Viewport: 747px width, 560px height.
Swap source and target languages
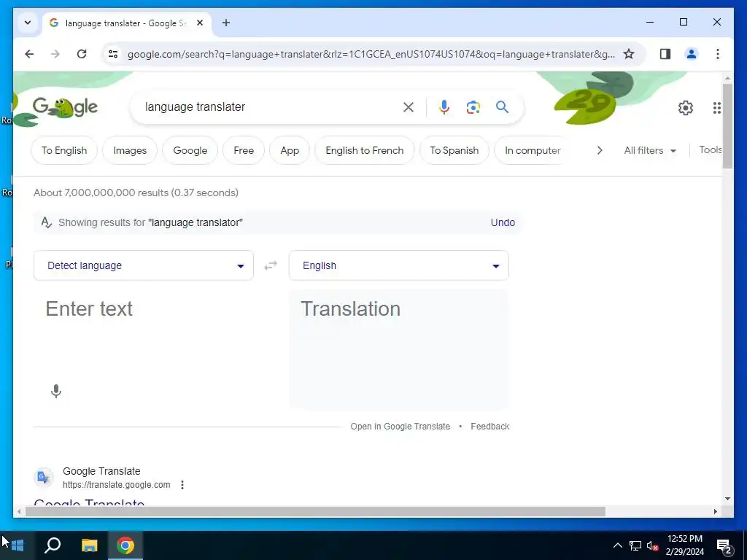pos(271,265)
